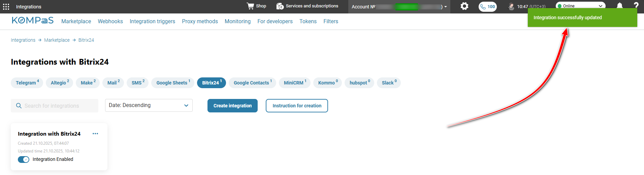The image size is (644, 175).
Task: Click the Integration successfully updated notification
Action: click(582, 17)
